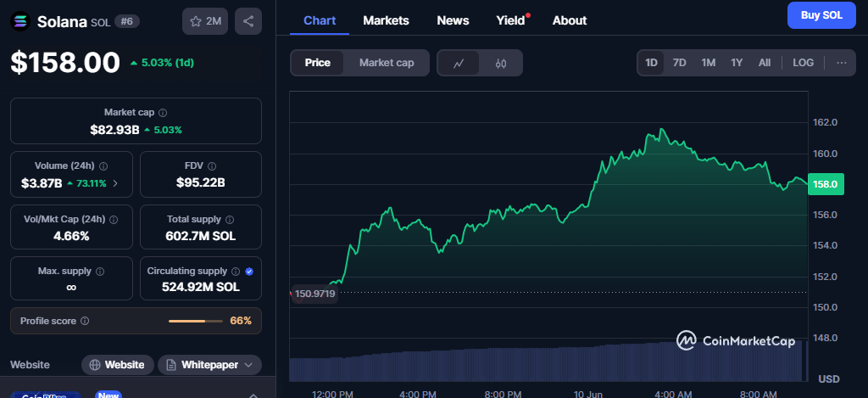The height and width of the screenshot is (398, 868).
Task: Open the Yield tab
Action: 510,20
